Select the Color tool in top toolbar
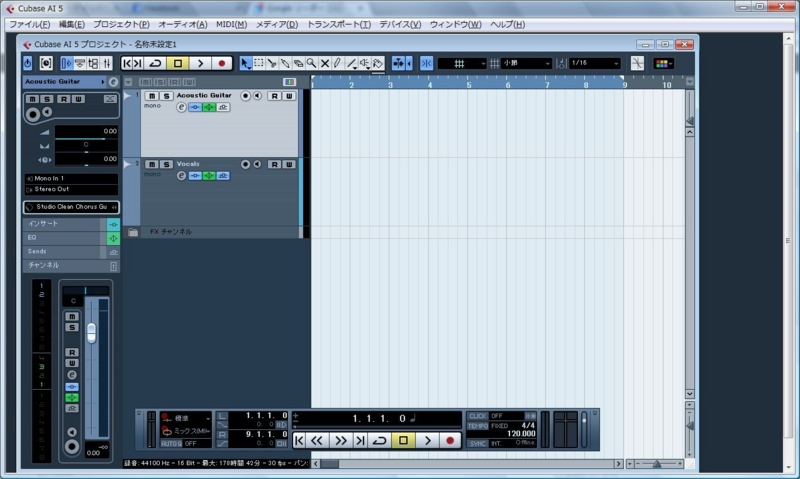The height and width of the screenshot is (479, 800). coord(378,63)
